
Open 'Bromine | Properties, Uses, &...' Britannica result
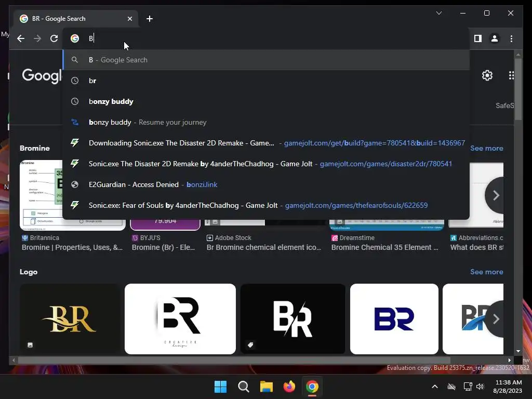pos(72,247)
